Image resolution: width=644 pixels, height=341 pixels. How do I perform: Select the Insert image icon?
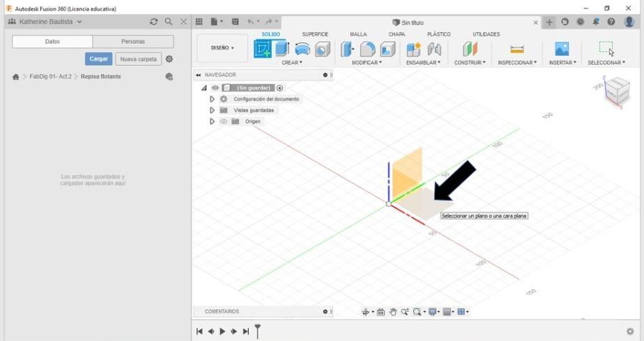pyautogui.click(x=562, y=49)
